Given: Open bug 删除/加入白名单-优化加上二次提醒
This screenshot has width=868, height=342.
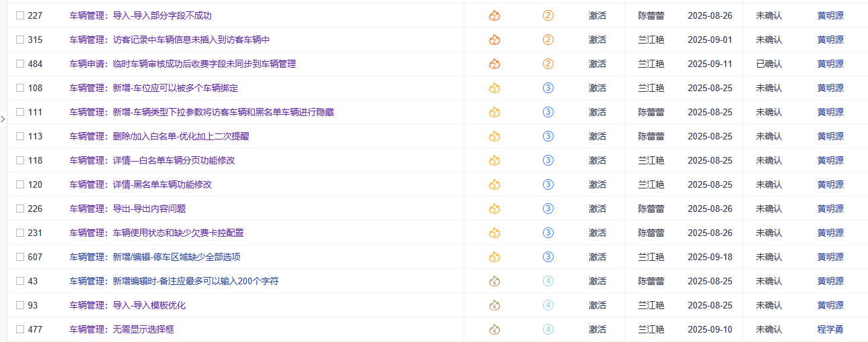Looking at the screenshot, I should pyautogui.click(x=159, y=136).
